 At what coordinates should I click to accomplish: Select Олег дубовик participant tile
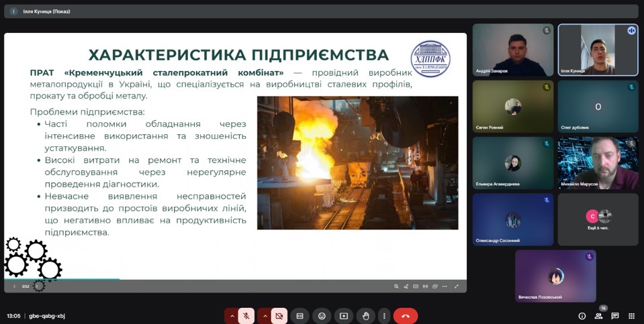[x=598, y=106]
